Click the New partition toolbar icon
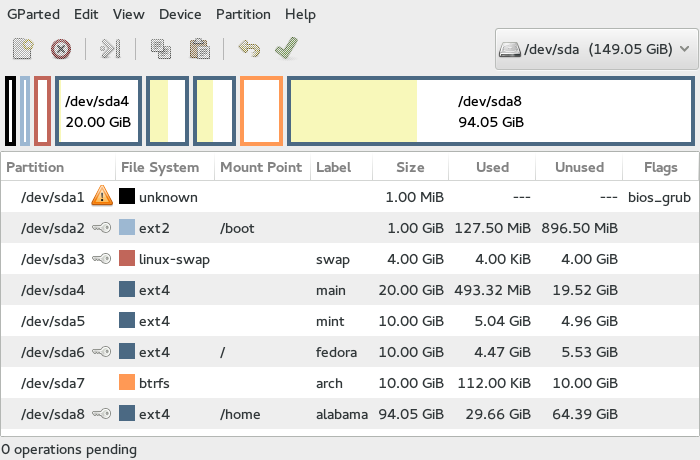The width and height of the screenshot is (700, 460). (24, 48)
